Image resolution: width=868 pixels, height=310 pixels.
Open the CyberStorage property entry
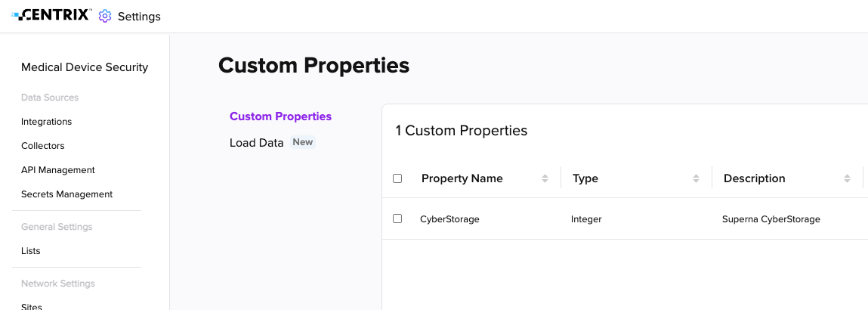(x=449, y=219)
